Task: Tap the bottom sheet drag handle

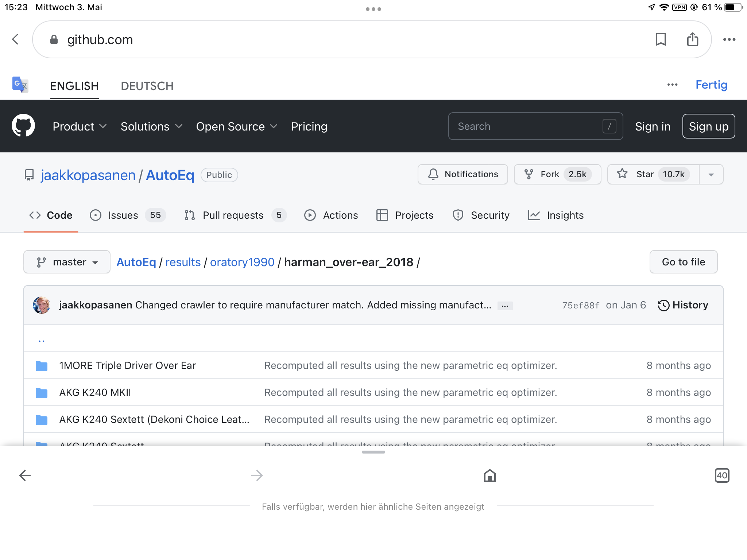Action: pyautogui.click(x=373, y=452)
